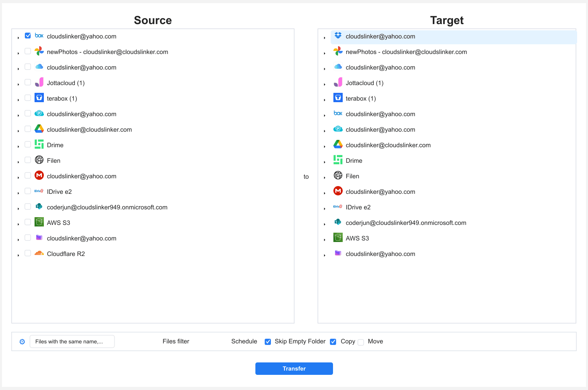588x390 pixels.
Task: Toggle the Skip Empty Folder checkbox
Action: click(268, 342)
